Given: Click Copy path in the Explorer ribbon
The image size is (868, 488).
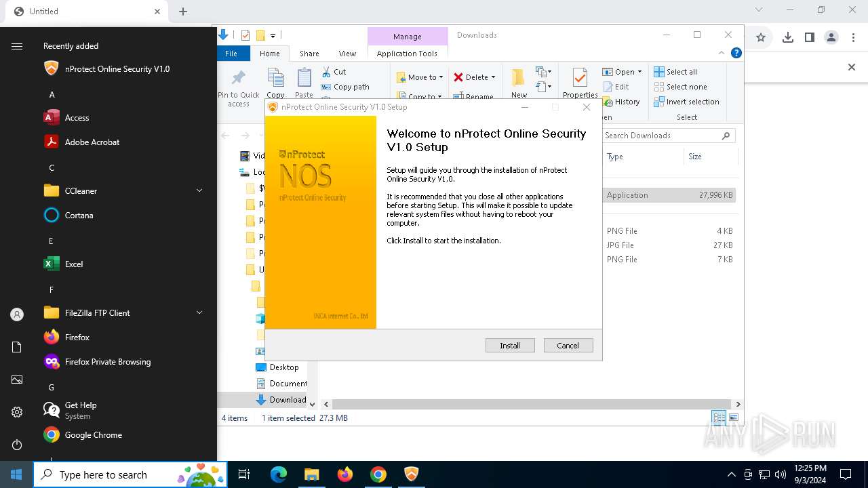Looking at the screenshot, I should point(345,87).
